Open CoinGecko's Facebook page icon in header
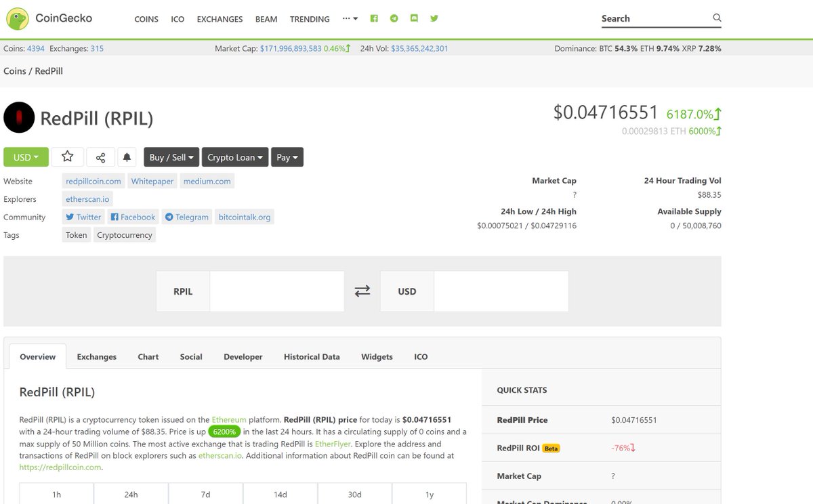The width and height of the screenshot is (813, 504). point(374,18)
